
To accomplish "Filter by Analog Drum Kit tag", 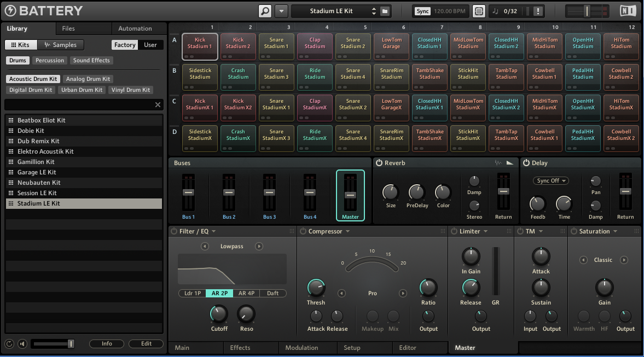I will coord(88,79).
